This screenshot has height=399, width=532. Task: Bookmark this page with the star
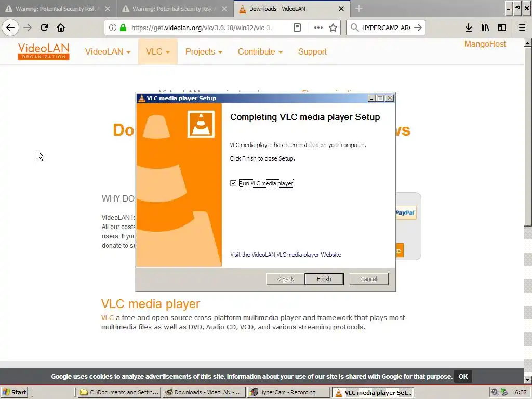[333, 28]
